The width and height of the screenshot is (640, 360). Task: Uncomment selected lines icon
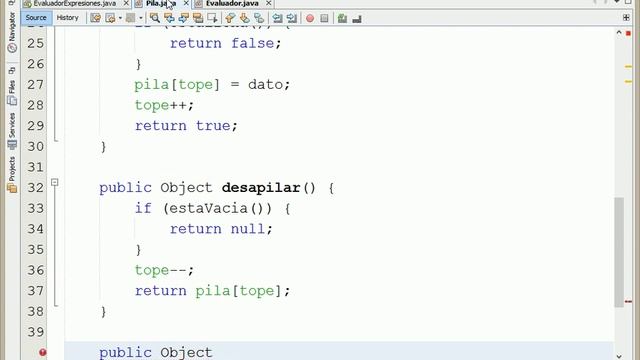tap(357, 18)
